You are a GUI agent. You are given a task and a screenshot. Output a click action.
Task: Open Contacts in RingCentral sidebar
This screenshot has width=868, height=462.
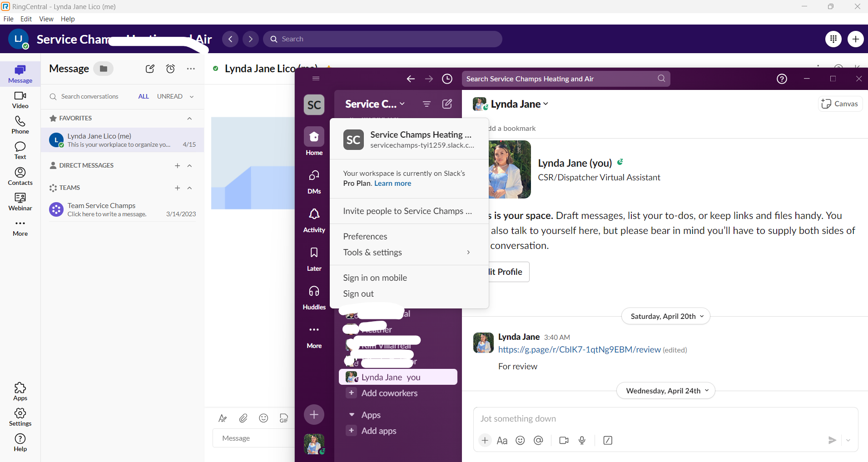[x=20, y=176]
